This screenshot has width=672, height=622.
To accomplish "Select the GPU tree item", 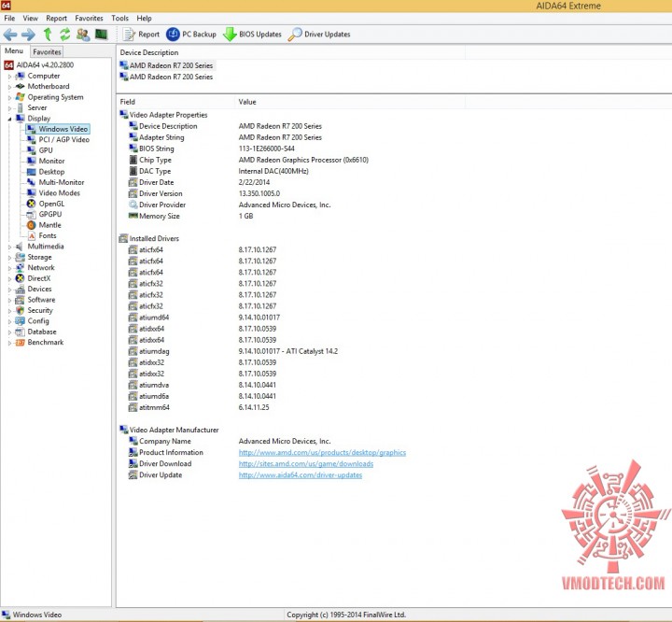I will (46, 150).
